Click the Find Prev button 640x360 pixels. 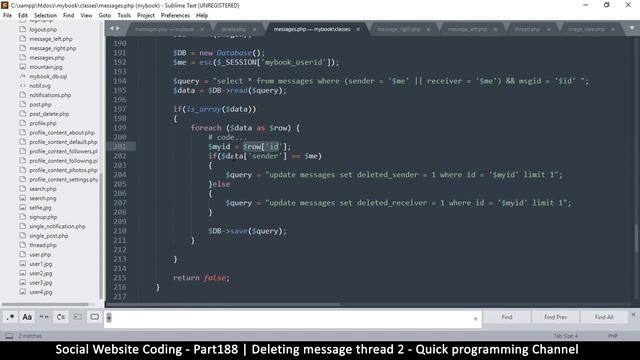tap(556, 317)
